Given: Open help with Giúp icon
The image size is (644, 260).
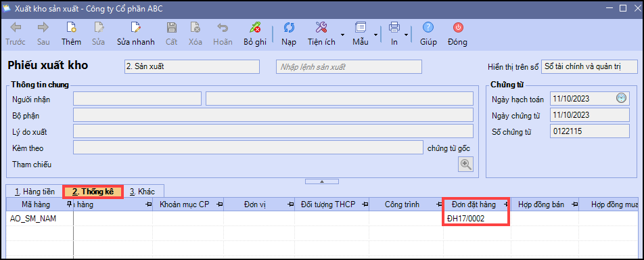Looking at the screenshot, I should pos(428,28).
